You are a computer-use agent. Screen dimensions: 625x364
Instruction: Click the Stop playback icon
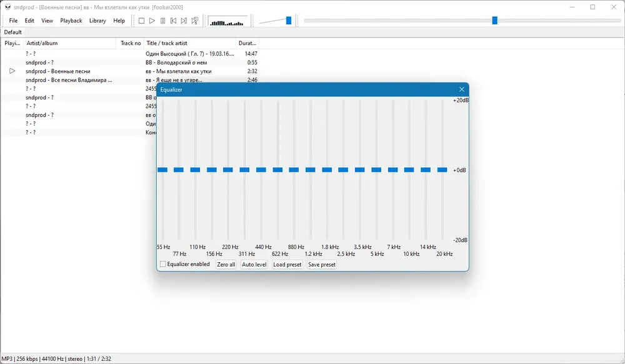pos(141,21)
